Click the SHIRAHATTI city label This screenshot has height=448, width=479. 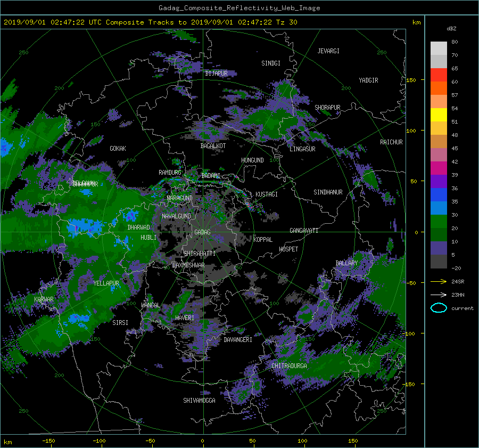200,254
